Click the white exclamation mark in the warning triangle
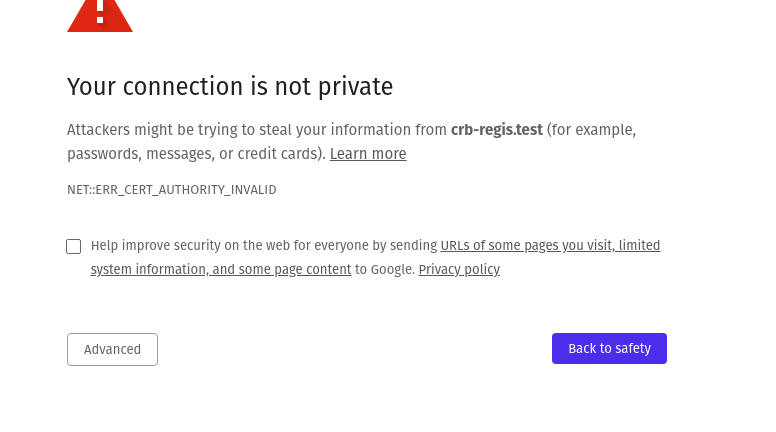This screenshot has height=432, width=776. [x=100, y=11]
